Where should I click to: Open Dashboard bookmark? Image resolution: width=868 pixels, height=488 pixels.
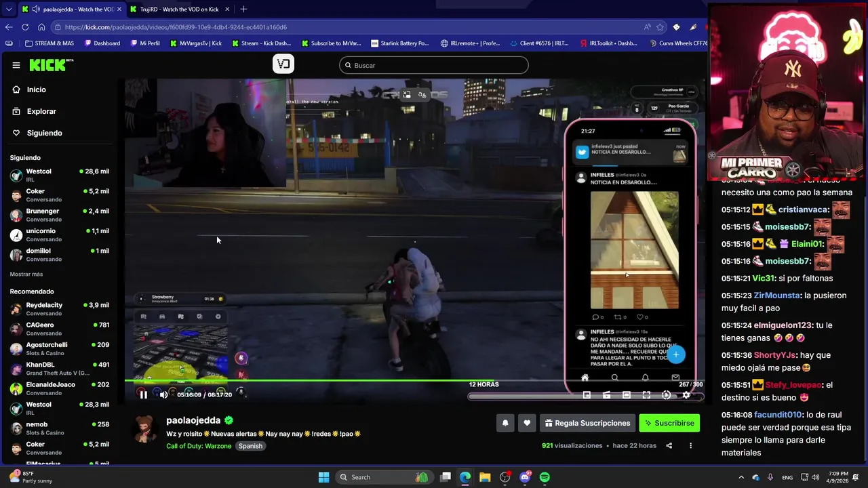(102, 43)
